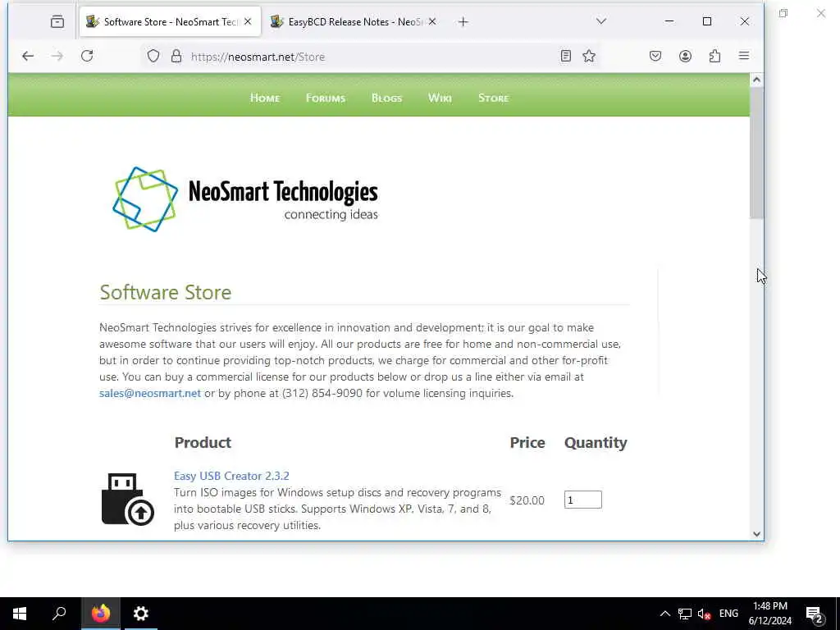The height and width of the screenshot is (630, 840).
Task: Focus Easy USB Creator quantity field
Action: [x=583, y=500]
